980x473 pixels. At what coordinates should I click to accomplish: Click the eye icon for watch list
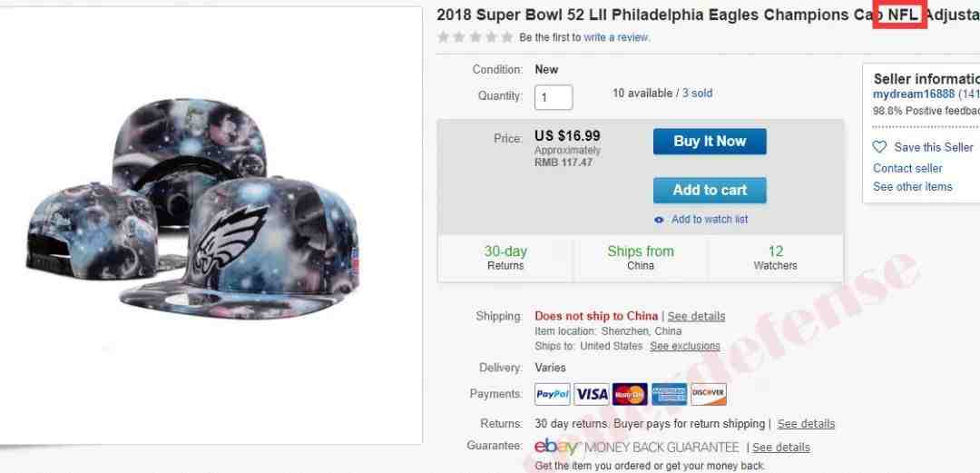pyautogui.click(x=660, y=220)
